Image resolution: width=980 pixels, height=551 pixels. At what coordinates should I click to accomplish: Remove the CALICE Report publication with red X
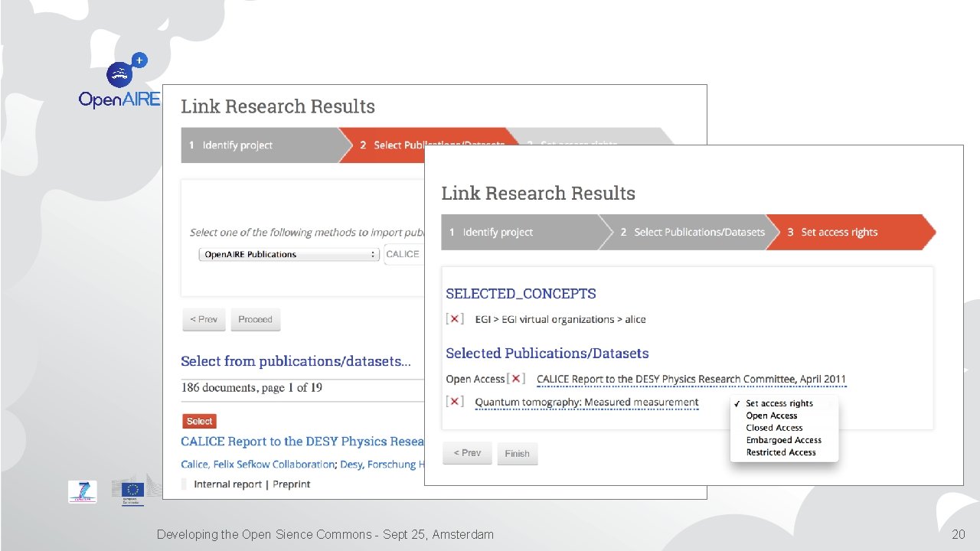(517, 378)
